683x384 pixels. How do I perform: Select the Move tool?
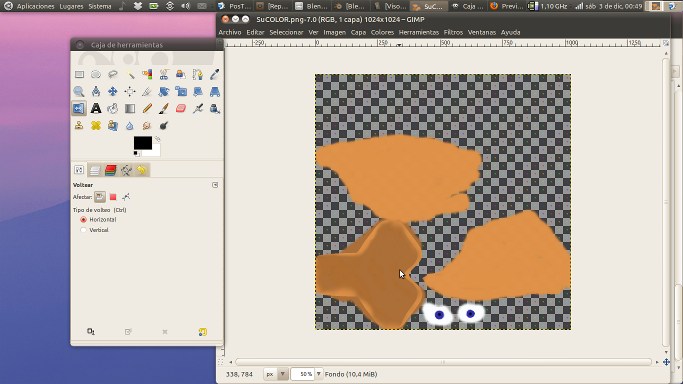[x=113, y=91]
